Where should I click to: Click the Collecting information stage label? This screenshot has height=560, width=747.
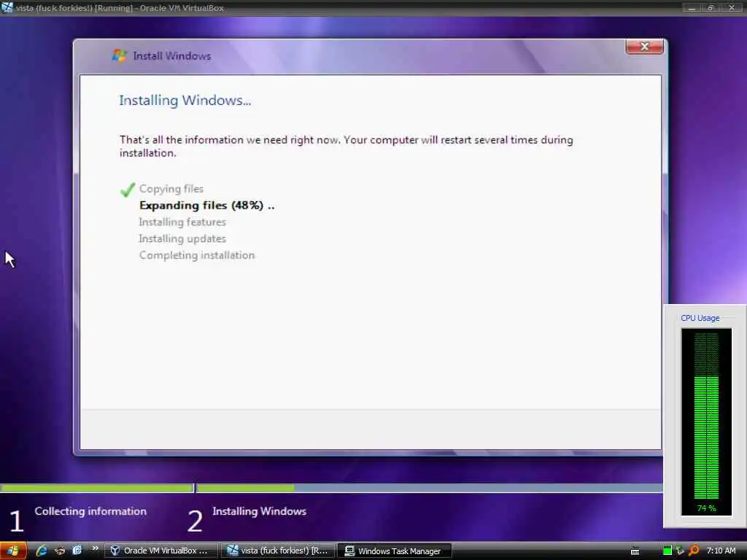tap(90, 511)
